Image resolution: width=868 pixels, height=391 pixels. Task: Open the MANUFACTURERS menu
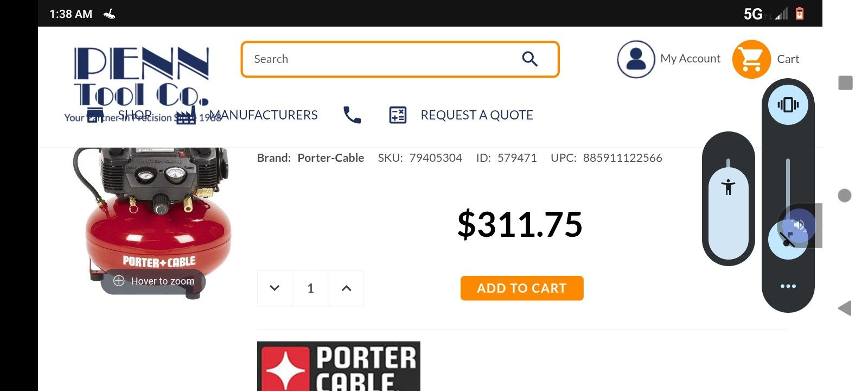264,115
